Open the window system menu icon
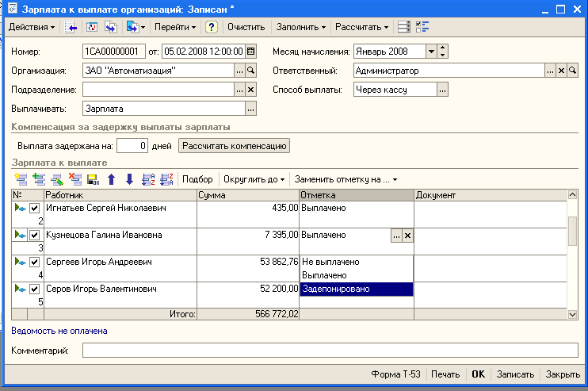The width and height of the screenshot is (588, 391). pos(13,8)
